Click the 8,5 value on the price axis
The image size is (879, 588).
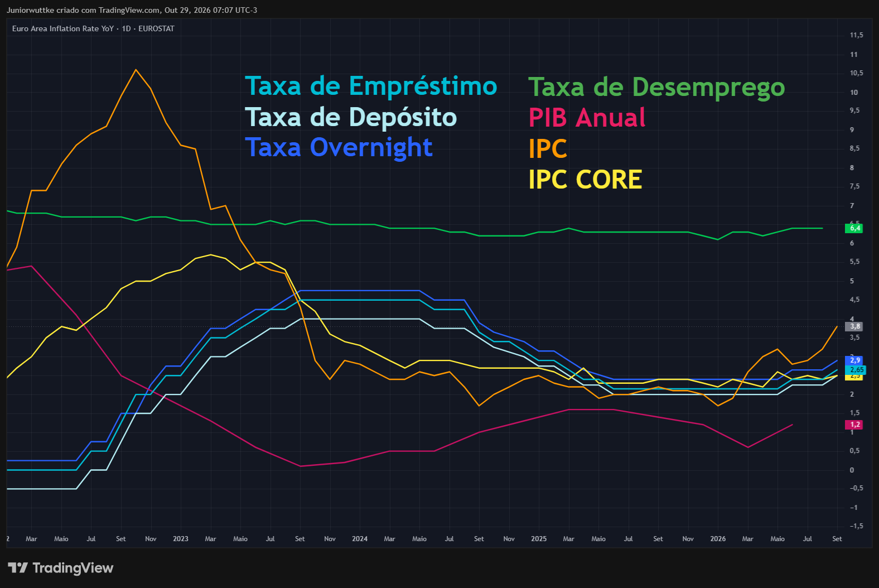pos(854,148)
